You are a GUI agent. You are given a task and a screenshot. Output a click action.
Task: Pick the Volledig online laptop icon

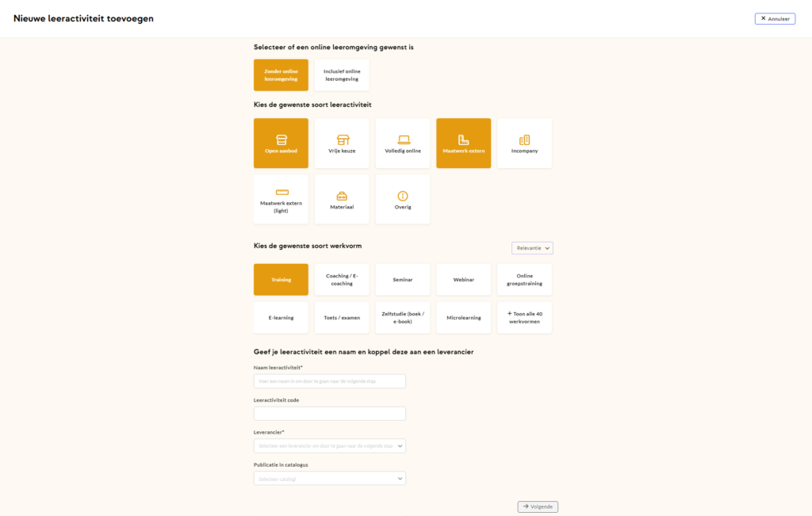point(403,140)
